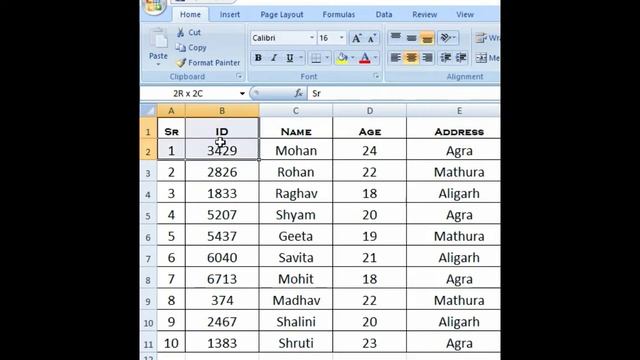Open the font size 16 dropdown
This screenshot has height=360, width=640.
pyautogui.click(x=342, y=38)
